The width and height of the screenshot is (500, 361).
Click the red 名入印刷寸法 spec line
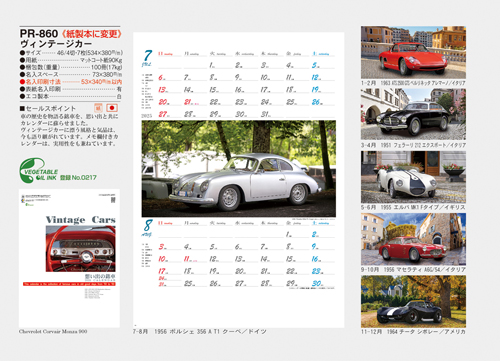pos(71,82)
